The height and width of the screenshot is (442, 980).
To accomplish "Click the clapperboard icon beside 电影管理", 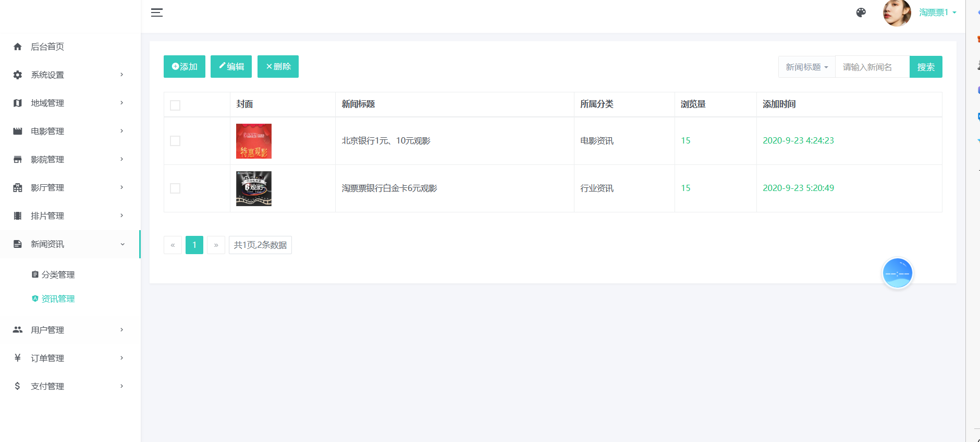I will (x=18, y=132).
